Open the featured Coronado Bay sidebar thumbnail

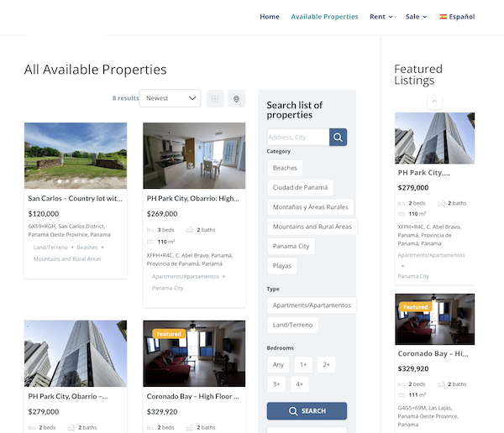pos(434,319)
